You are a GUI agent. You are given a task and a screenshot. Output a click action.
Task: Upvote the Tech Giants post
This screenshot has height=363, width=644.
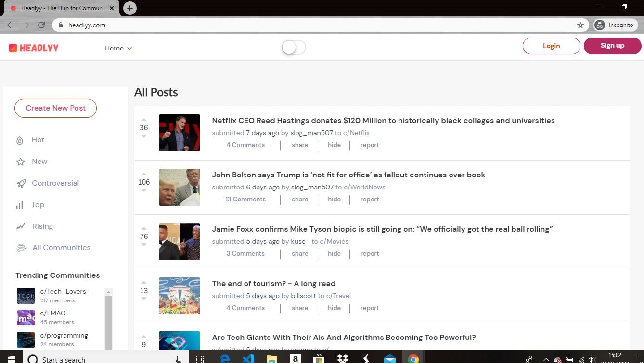pyautogui.click(x=144, y=337)
